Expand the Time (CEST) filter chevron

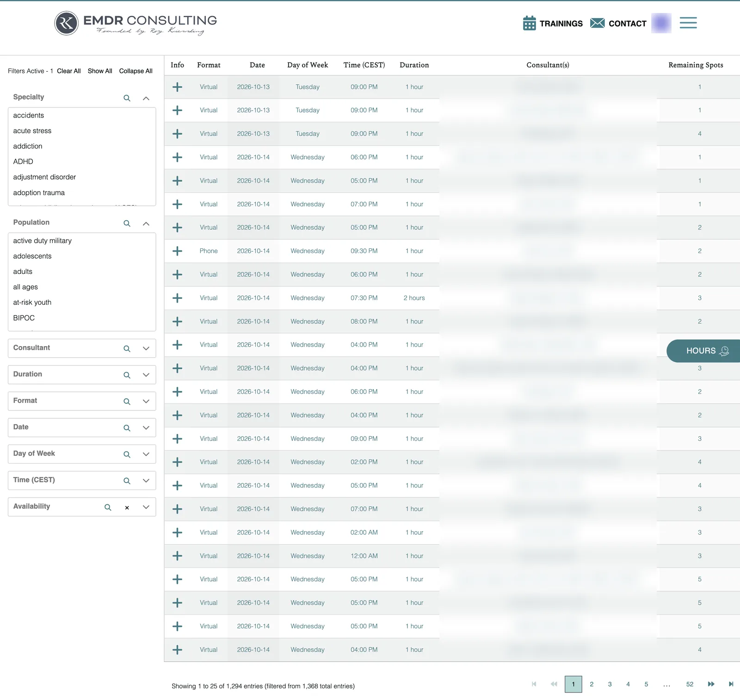146,480
